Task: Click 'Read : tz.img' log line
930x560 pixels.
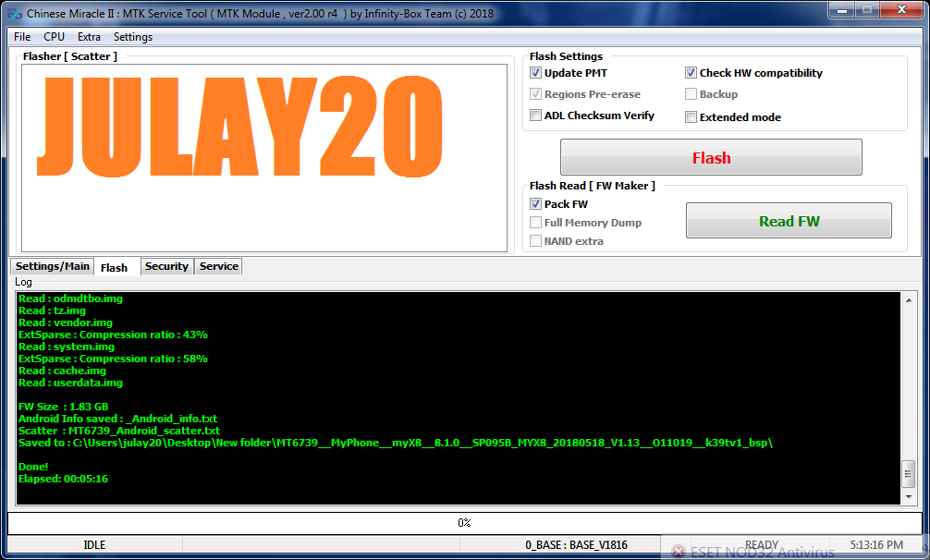Action: [52, 310]
